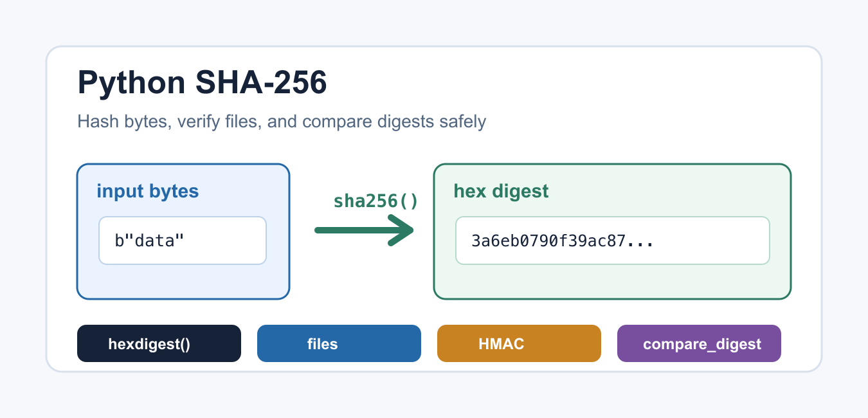
Task: Select the blue files pill
Action: click(x=339, y=343)
